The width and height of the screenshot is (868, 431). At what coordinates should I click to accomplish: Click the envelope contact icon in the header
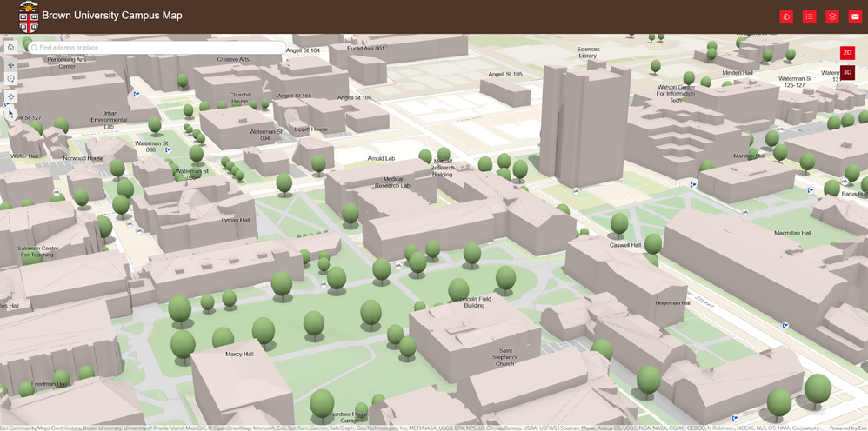pos(855,17)
